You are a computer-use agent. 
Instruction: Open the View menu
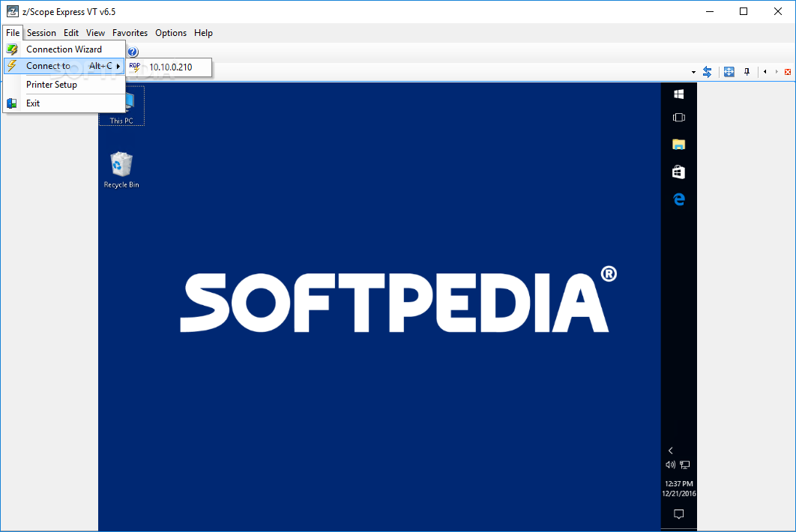pyautogui.click(x=95, y=33)
